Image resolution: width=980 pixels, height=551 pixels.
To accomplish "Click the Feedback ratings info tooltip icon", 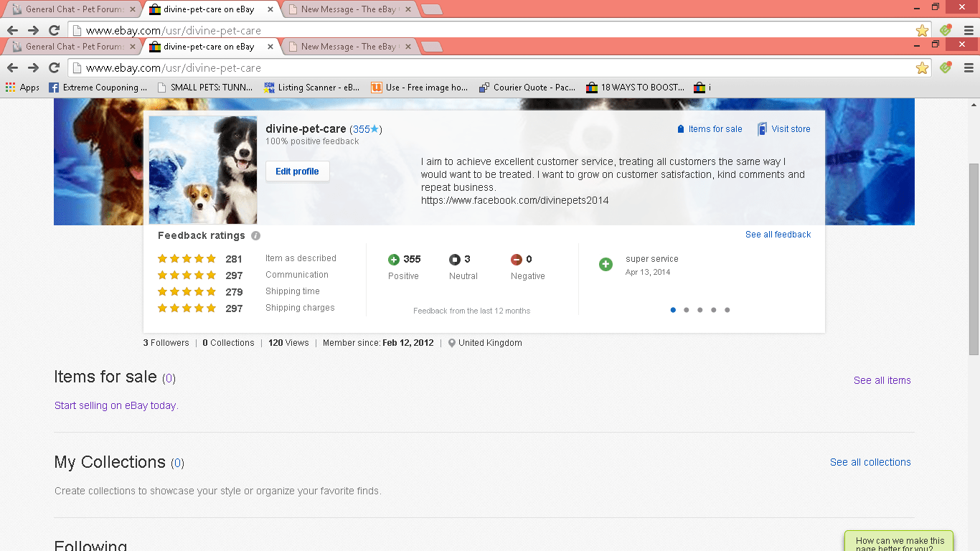I will click(256, 235).
